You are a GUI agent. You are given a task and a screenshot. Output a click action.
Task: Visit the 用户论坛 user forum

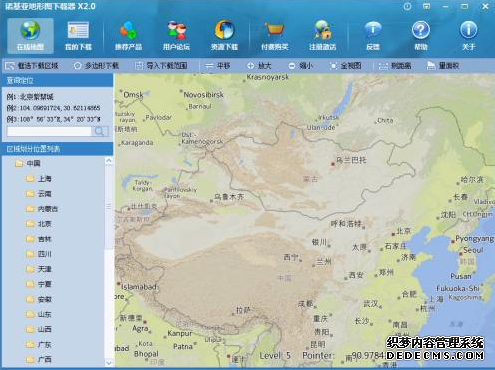tap(176, 35)
